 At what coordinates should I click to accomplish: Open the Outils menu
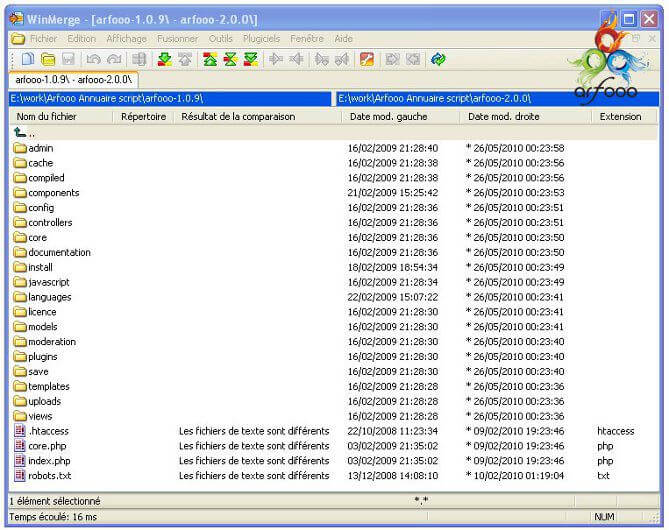tap(221, 39)
